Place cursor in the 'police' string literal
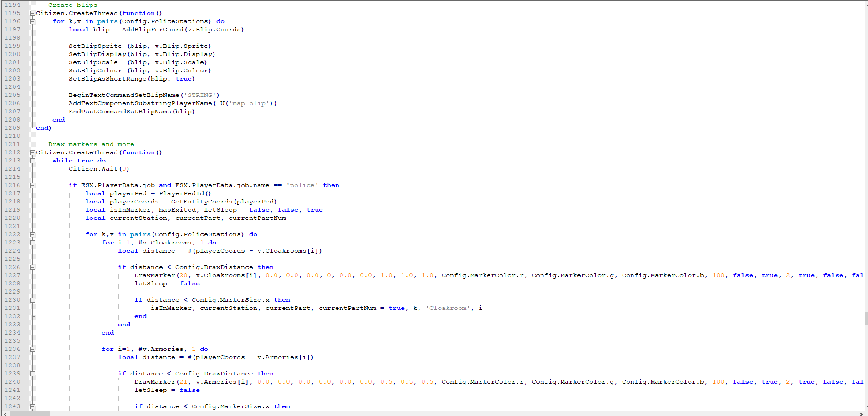The image size is (868, 416). [302, 185]
